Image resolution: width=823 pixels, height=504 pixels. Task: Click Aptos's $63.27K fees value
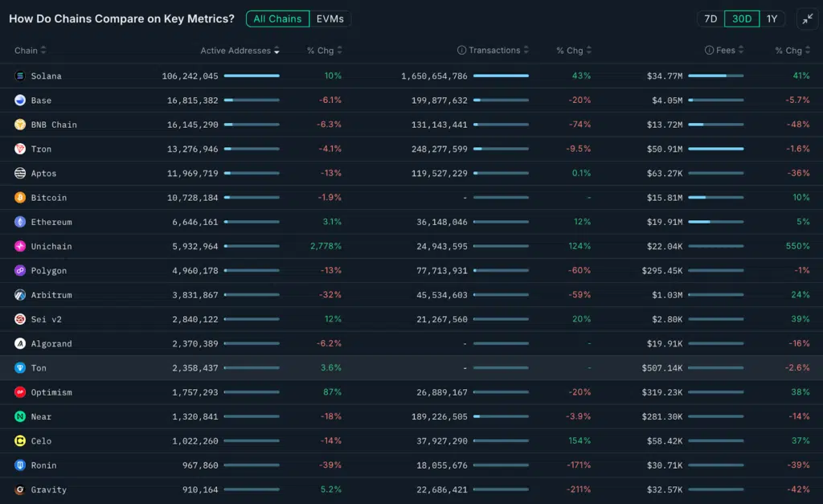(x=665, y=174)
